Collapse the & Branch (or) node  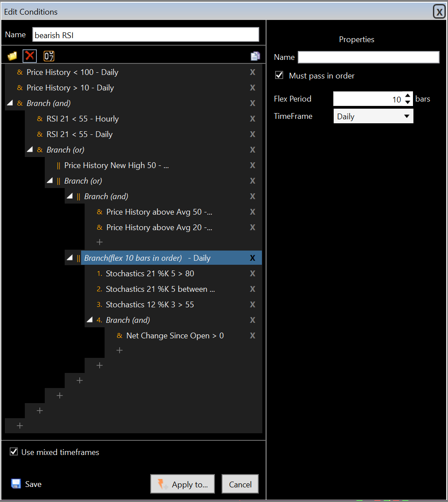coord(30,149)
